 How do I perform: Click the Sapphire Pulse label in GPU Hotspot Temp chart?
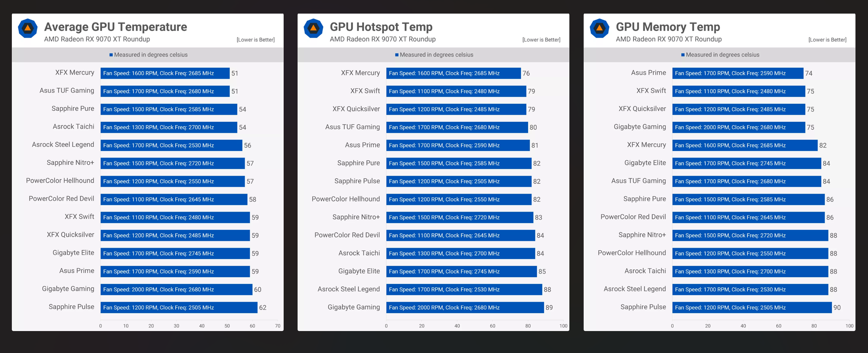tap(357, 181)
